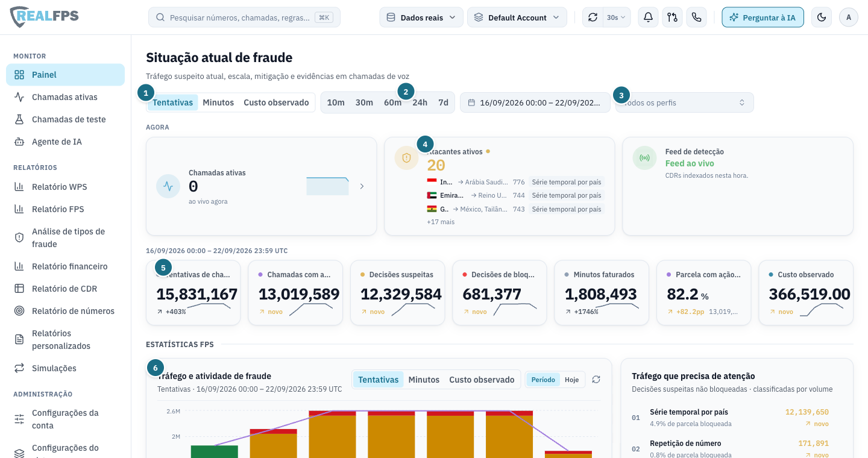Select Período chart range toggle
The image size is (868, 458).
[543, 380]
